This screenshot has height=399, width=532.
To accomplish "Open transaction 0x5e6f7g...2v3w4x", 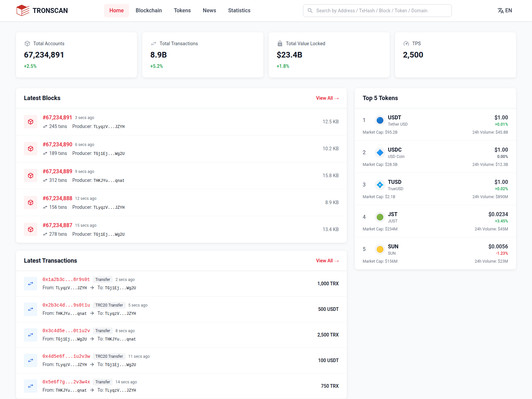I will click(x=66, y=382).
